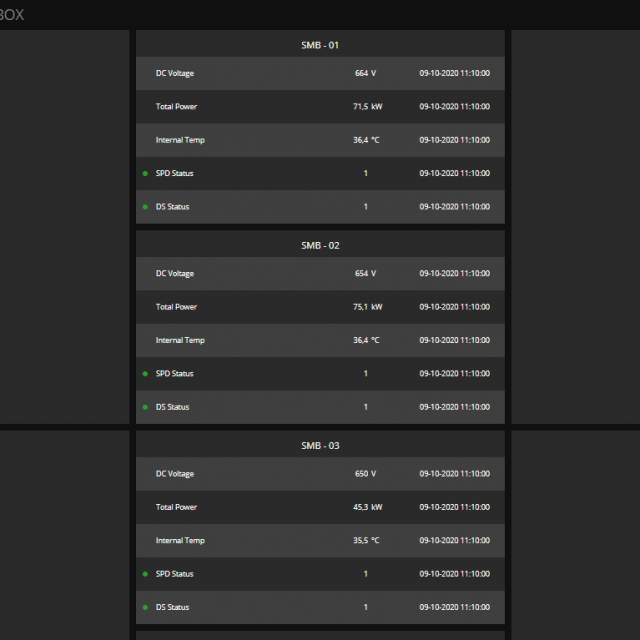Select SPD Status label in SMB - 02
Viewport: 640px width, 640px height.
coord(174,374)
